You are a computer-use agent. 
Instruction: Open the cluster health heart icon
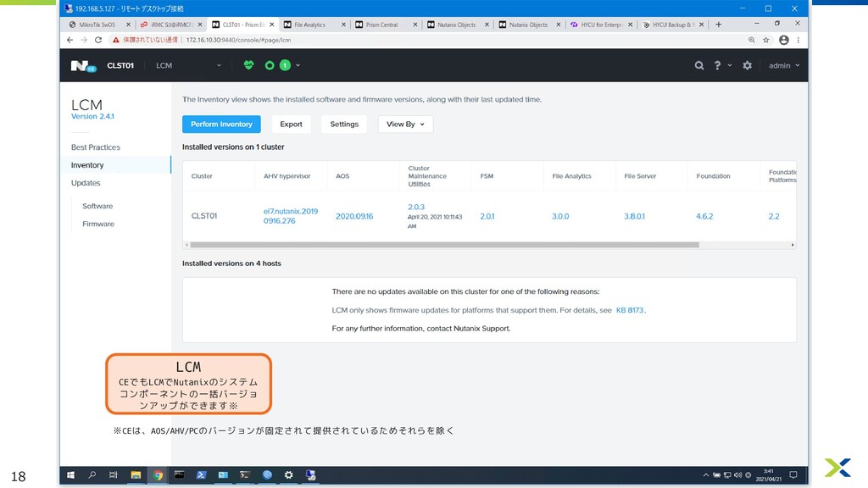(x=248, y=65)
